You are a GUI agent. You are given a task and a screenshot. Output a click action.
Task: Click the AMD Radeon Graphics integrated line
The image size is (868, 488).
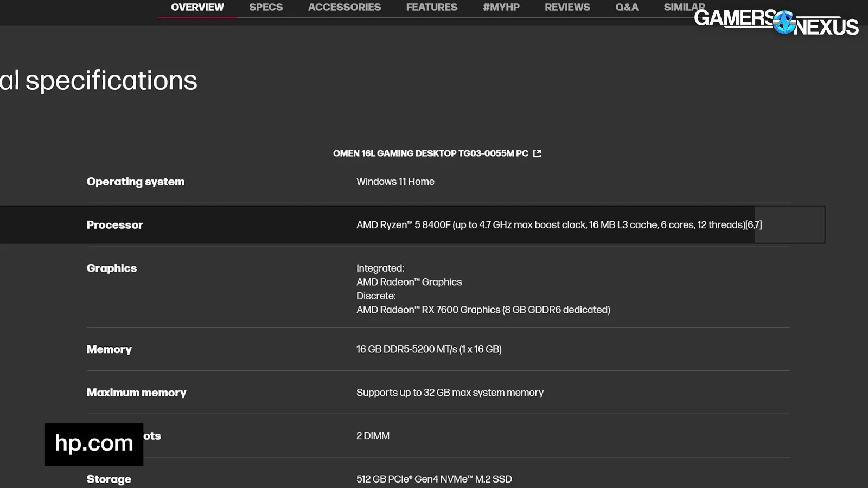click(x=409, y=282)
